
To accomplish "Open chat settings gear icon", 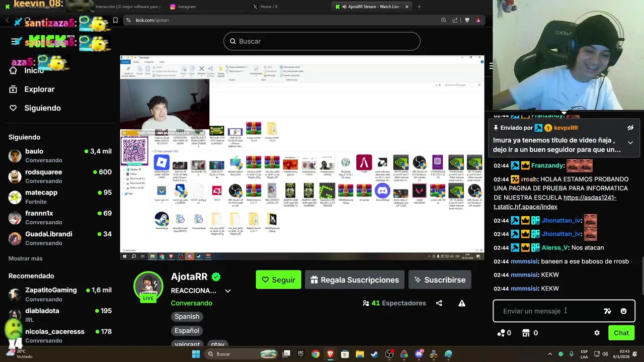I will [597, 333].
